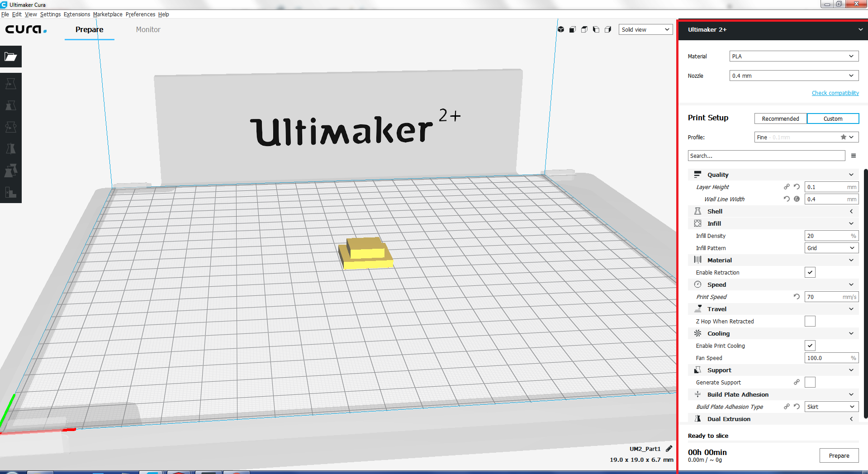The image size is (868, 474).
Task: Enable the Generate Support checkbox
Action: click(810, 382)
